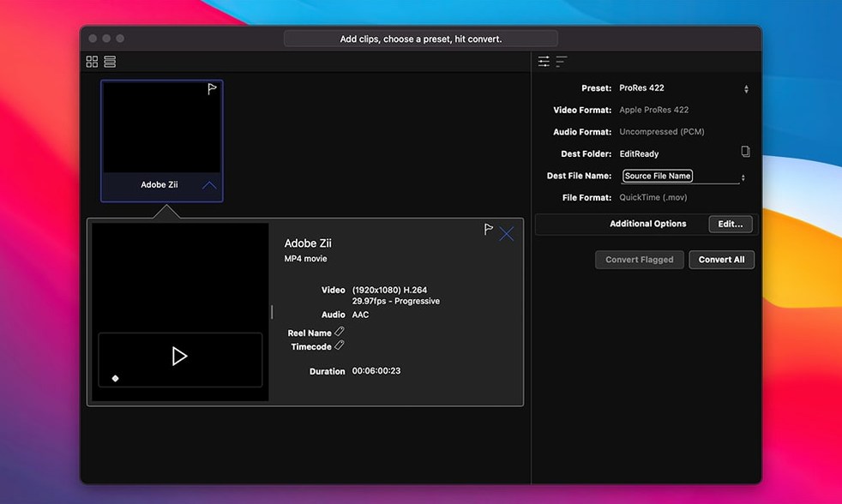842x504 pixels.
Task: Collapse the Adobe Zii clip details chevron
Action: pyautogui.click(x=209, y=185)
